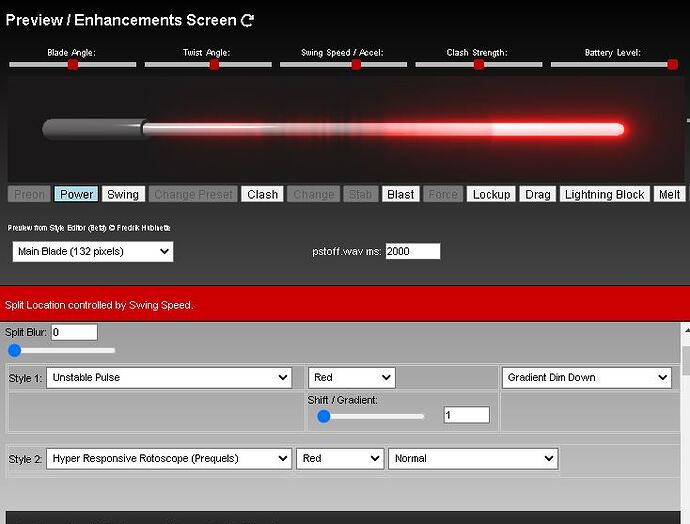690x524 pixels.
Task: Click the Split Location controlled by Swing Speed banner
Action: [345, 304]
